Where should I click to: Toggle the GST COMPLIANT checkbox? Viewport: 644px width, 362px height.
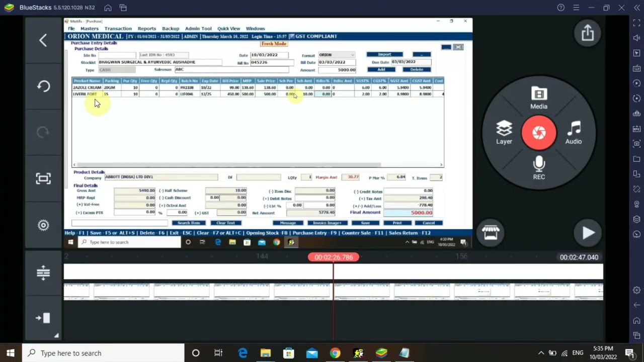coord(292,36)
